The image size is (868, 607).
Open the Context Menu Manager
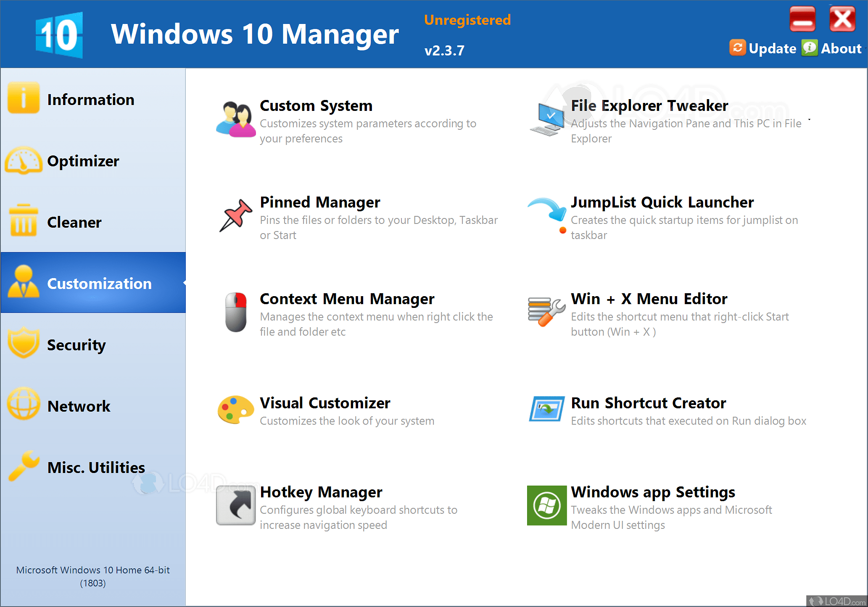(x=347, y=299)
